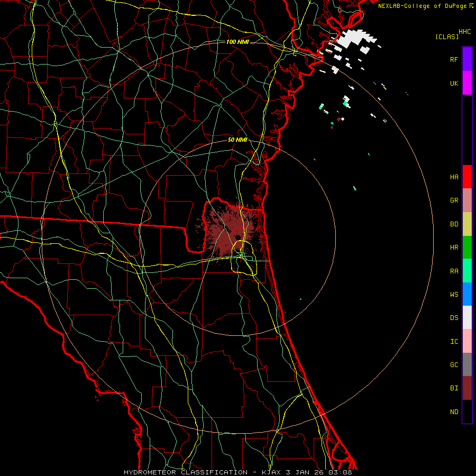The height and width of the screenshot is (476, 476).
Task: Click the WS legend label
Action: tap(454, 295)
